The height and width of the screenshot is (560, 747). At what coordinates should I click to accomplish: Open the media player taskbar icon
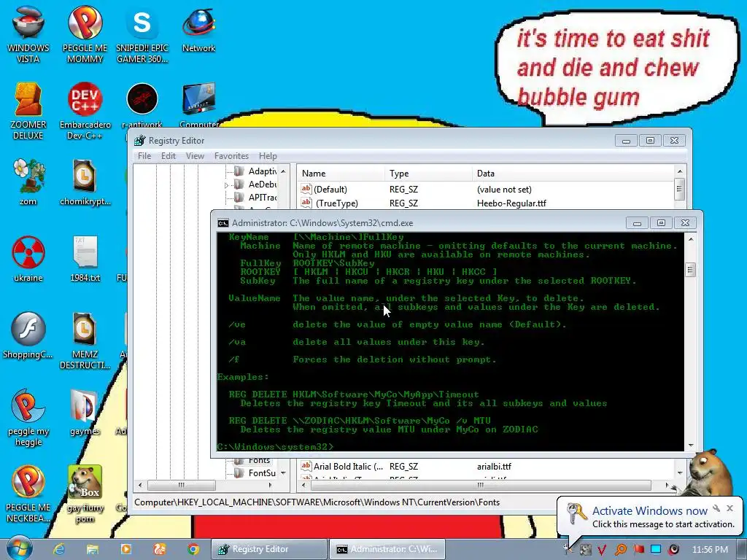[126, 549]
